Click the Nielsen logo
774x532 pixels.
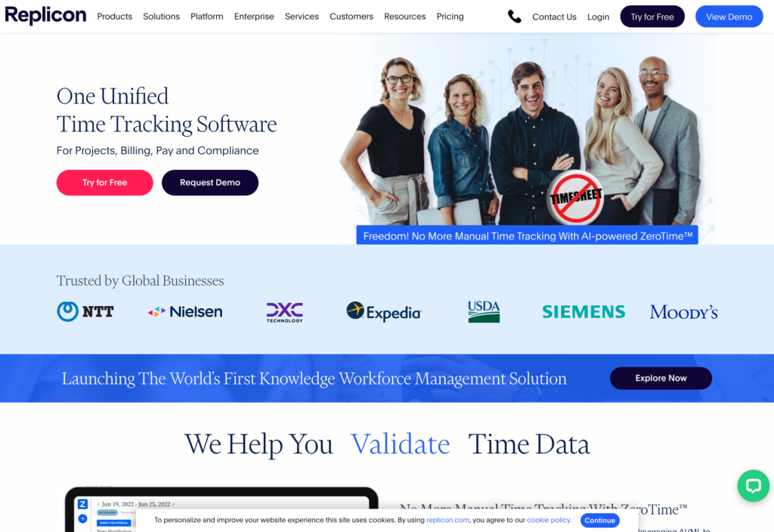pos(185,311)
